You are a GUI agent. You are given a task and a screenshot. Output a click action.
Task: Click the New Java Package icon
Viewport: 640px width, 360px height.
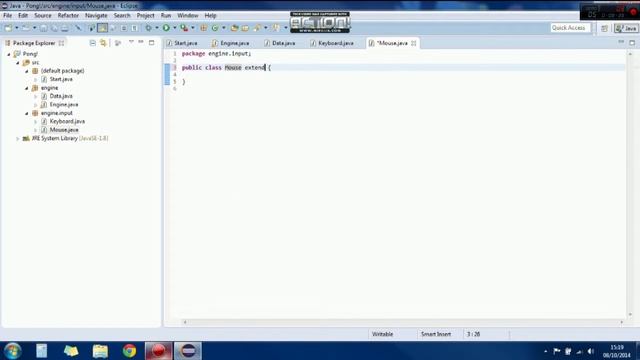(203, 28)
